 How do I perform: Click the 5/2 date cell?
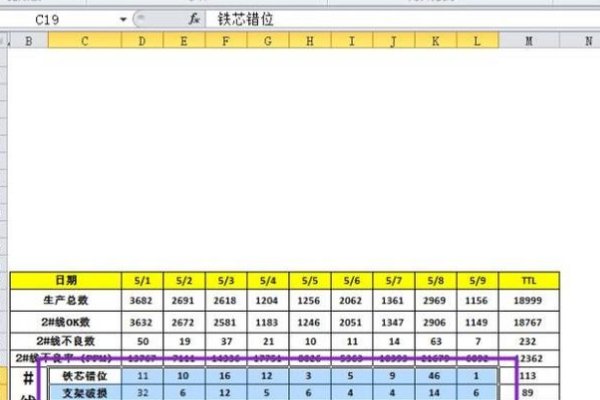point(184,281)
